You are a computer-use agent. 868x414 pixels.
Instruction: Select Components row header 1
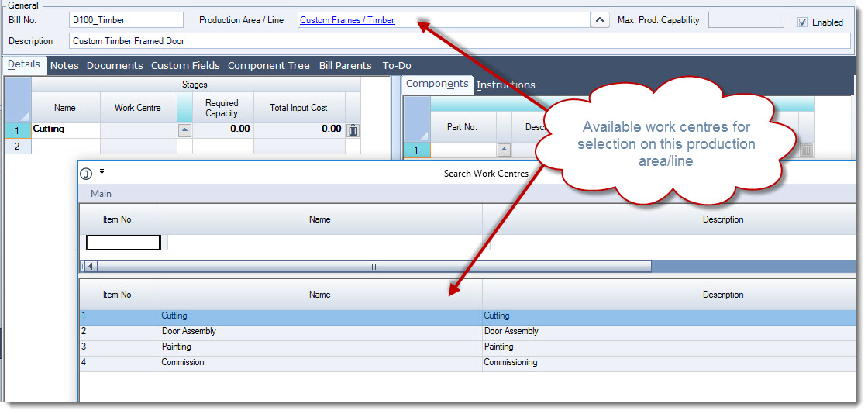tap(417, 150)
